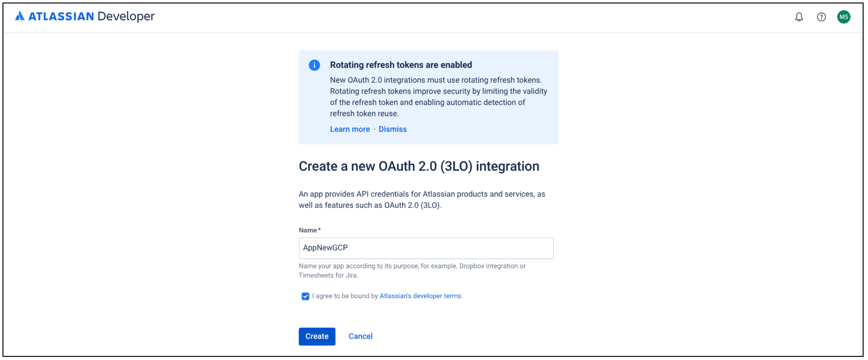Click the blue tick inside the agreement checkbox
The width and height of the screenshot is (868, 360).
pos(305,296)
